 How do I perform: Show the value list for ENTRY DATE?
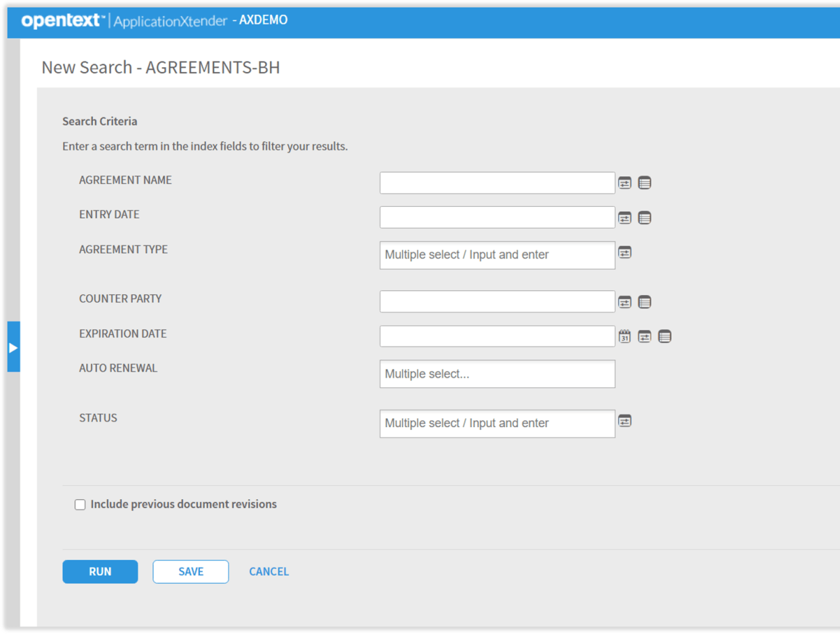click(x=644, y=218)
